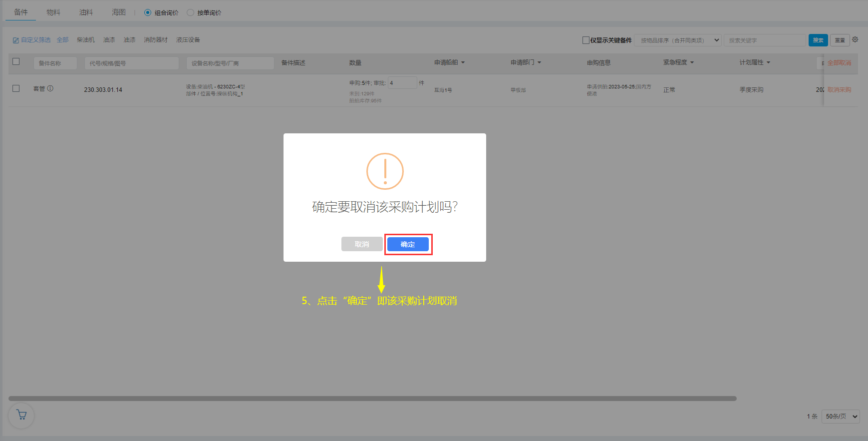Click the info icon next to 套管

click(50, 88)
